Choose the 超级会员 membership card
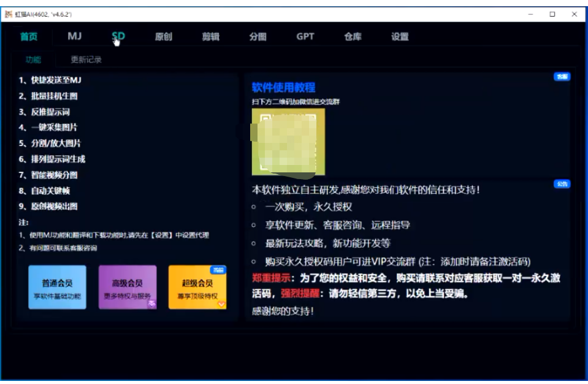The image size is (588, 384). coord(197,287)
